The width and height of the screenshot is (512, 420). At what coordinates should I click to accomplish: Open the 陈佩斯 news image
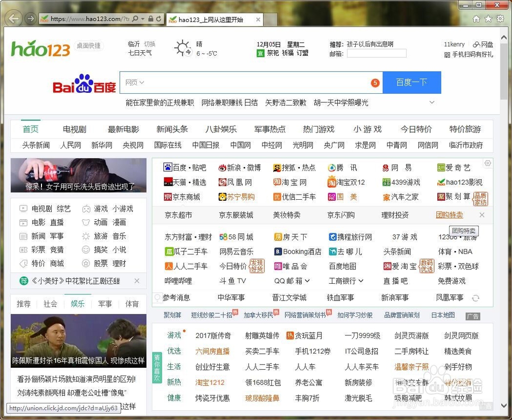pyautogui.click(x=78, y=341)
